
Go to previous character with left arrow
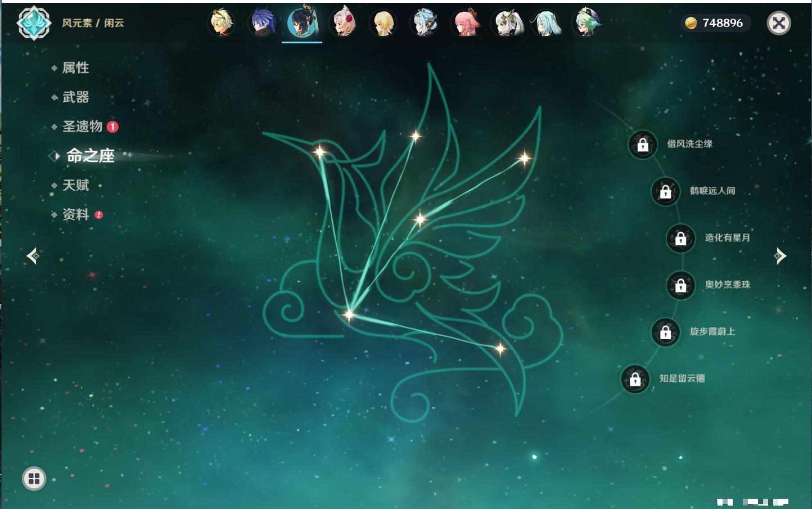[x=33, y=256]
